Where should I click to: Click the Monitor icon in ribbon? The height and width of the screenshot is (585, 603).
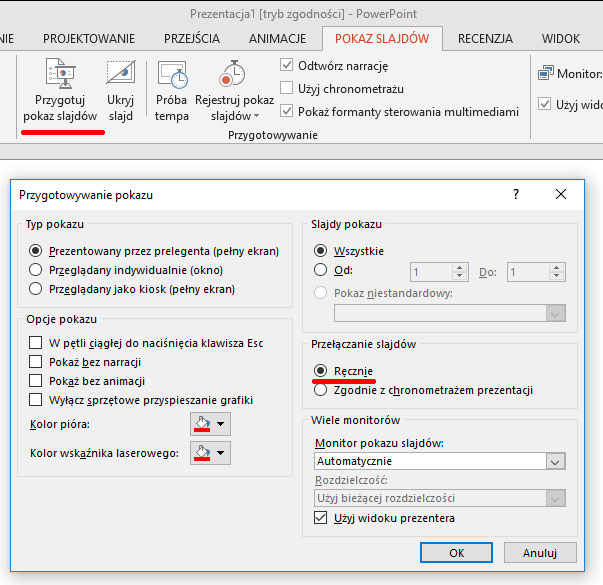coord(545,73)
